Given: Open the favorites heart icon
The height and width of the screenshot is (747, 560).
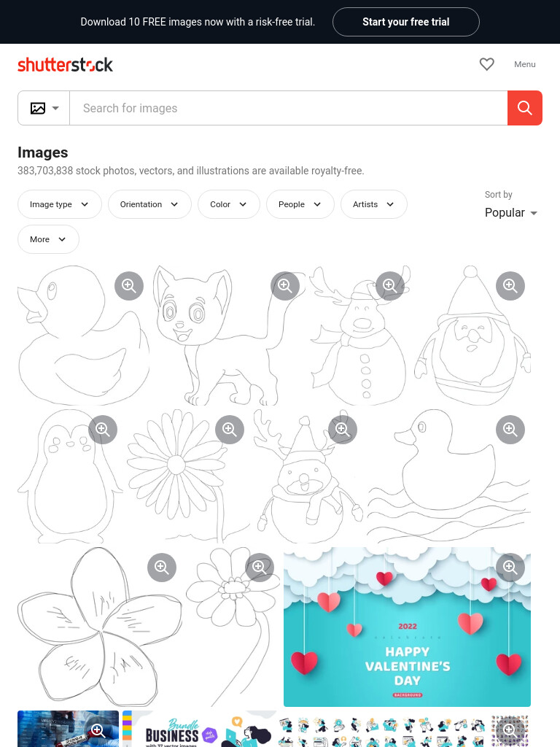Looking at the screenshot, I should (486, 64).
